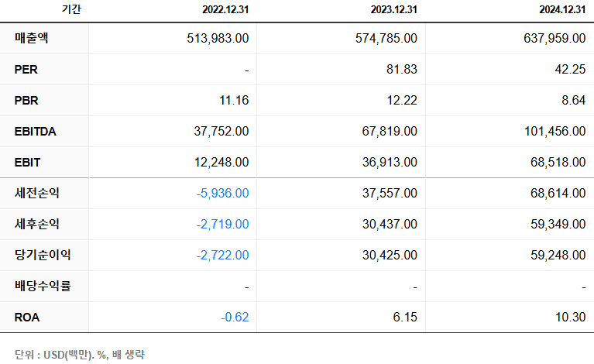
Task: Click the negative value -2,719.00
Action: [x=223, y=225]
